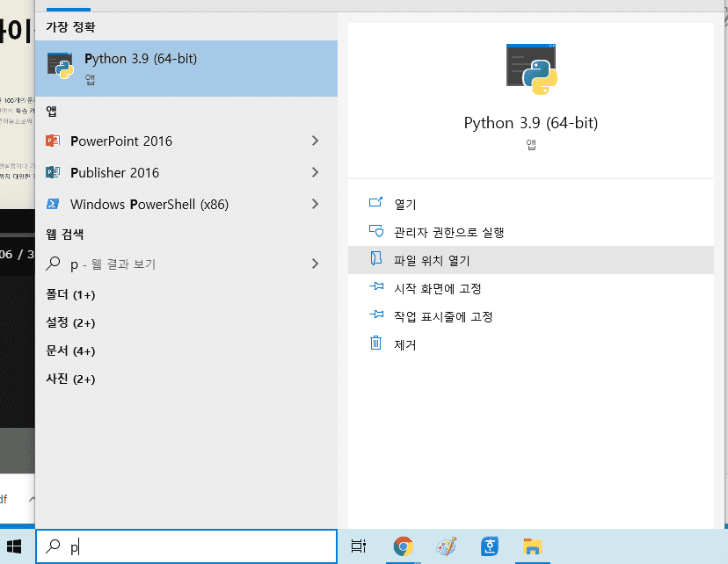Expand Windows PowerShell (x86) chevron
The width and height of the screenshot is (728, 564).
316,204
